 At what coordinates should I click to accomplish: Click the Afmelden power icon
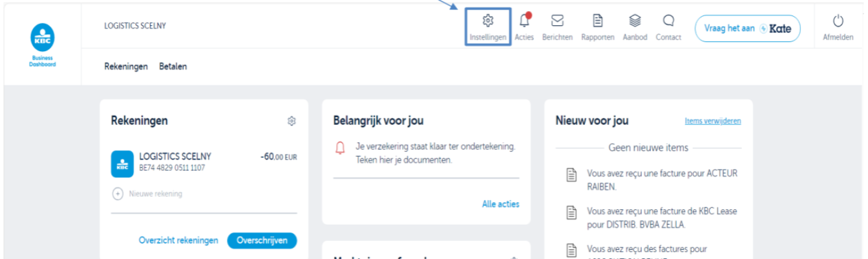coord(838,21)
